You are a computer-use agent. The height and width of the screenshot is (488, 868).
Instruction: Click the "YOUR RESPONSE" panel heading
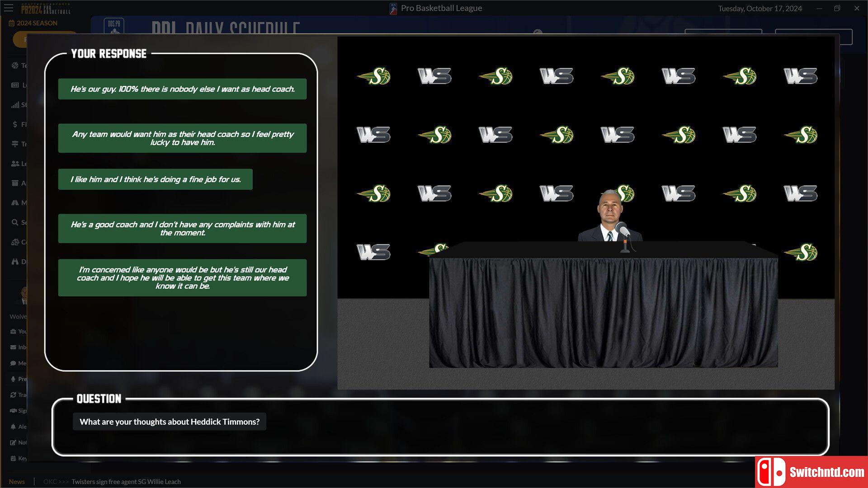[108, 54]
